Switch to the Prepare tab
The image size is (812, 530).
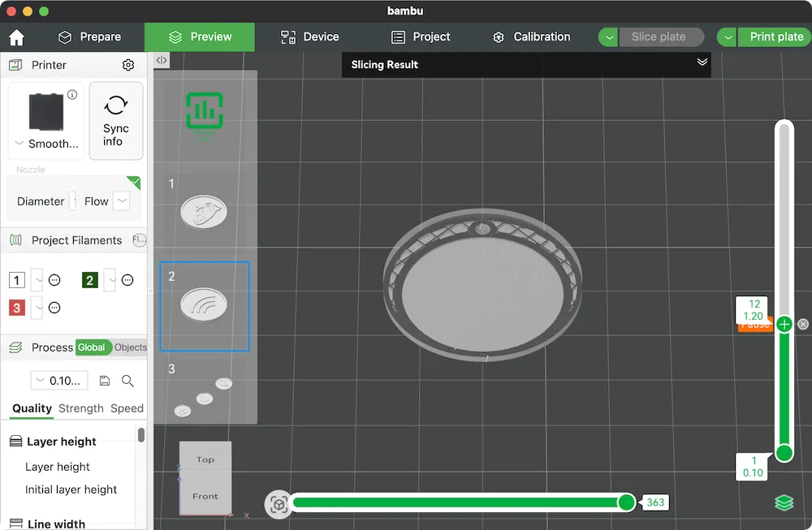point(89,37)
